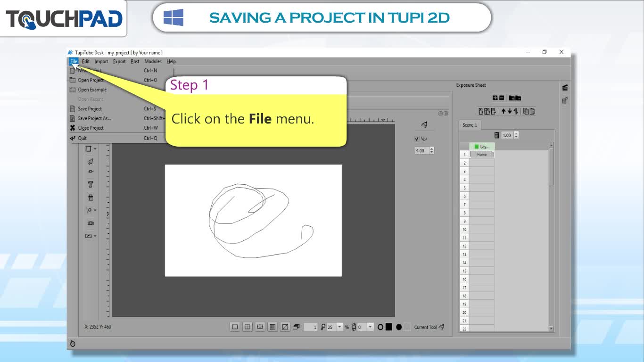Click the contour color outline circle
The width and height of the screenshot is (644, 362).
(x=380, y=327)
